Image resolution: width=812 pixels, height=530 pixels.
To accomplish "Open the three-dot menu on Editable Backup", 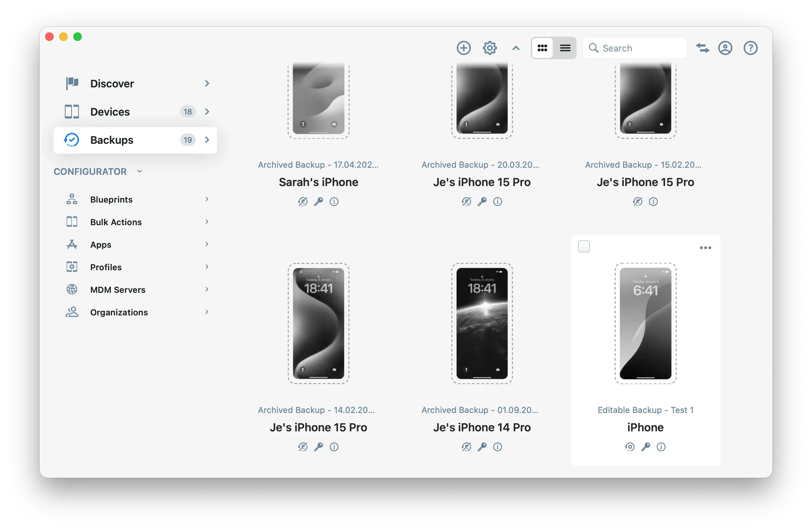I will 705,248.
